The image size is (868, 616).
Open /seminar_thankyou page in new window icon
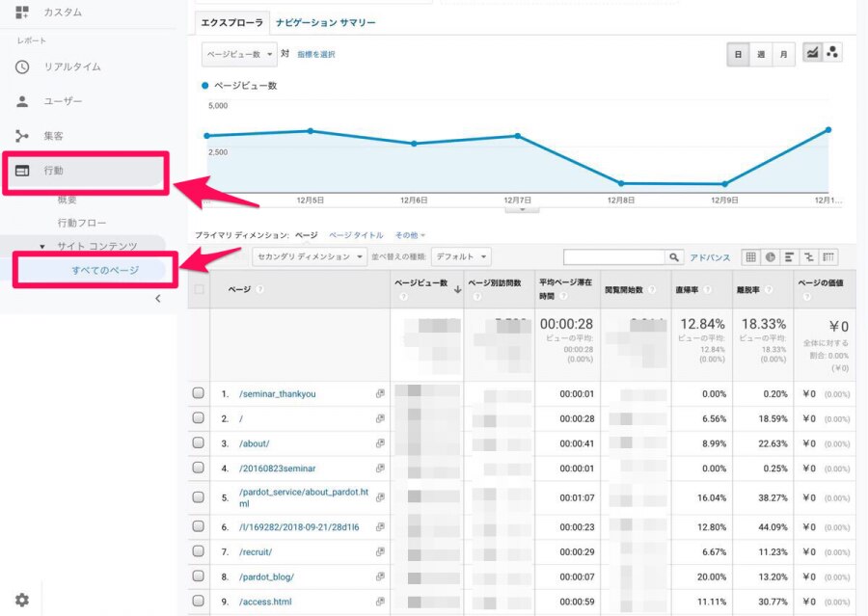(x=380, y=394)
